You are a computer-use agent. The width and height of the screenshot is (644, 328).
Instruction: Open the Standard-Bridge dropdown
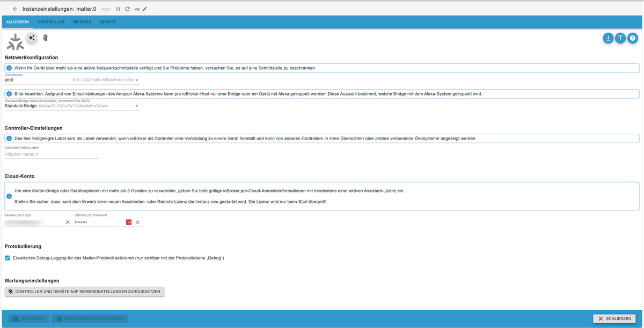coord(72,106)
